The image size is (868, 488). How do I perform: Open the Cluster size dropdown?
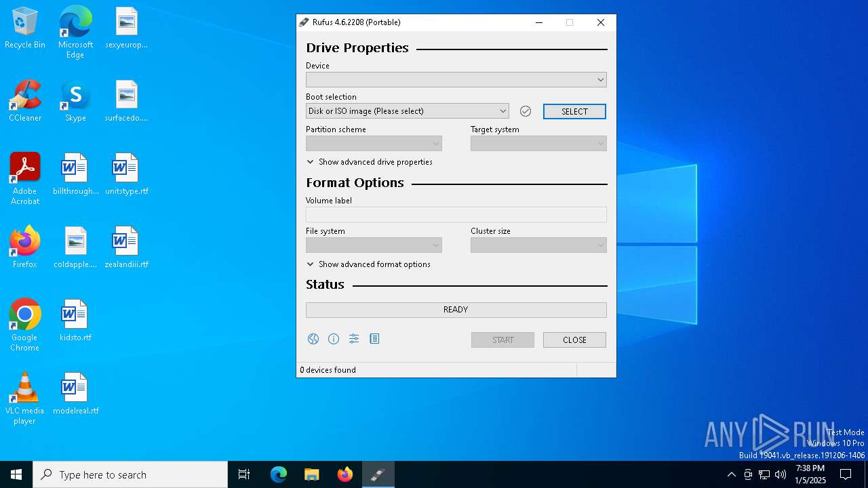point(538,245)
